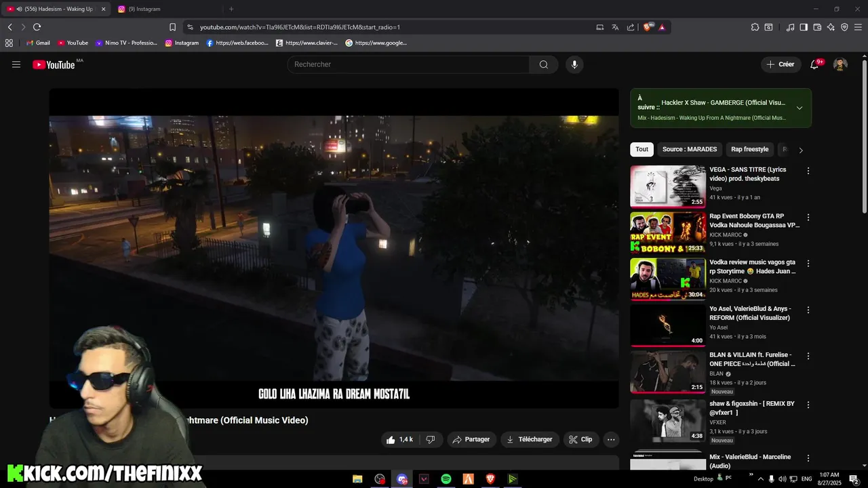Open the browser apps grid on bookmarks bar
The width and height of the screenshot is (868, 488).
pyautogui.click(x=9, y=43)
